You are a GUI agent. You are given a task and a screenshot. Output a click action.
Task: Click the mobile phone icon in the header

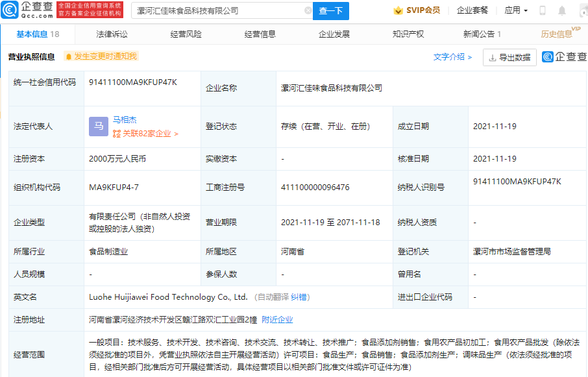(x=543, y=10)
